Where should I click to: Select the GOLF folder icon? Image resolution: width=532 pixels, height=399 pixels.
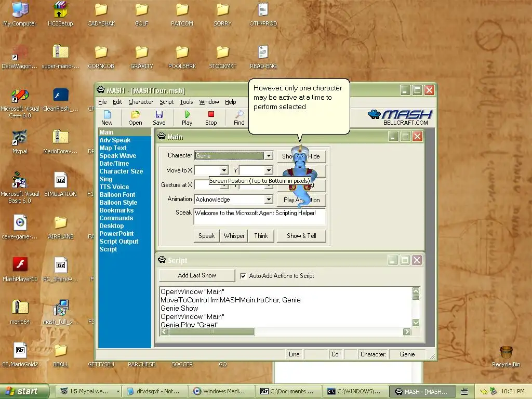(x=141, y=9)
